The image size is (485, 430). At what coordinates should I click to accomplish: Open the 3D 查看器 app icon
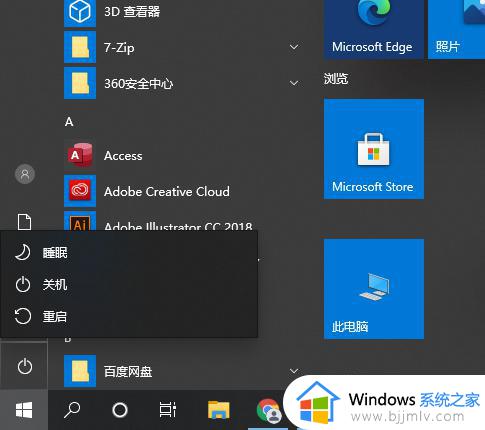(x=80, y=12)
